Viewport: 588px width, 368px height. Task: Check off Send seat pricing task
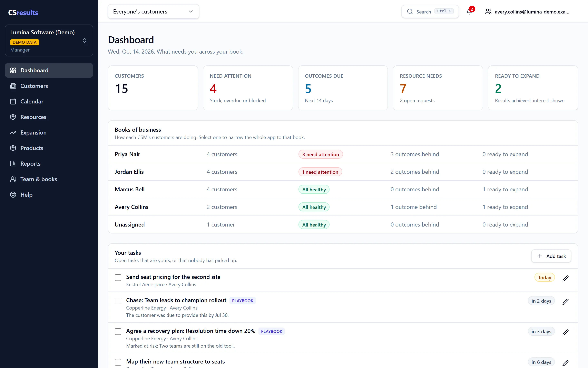(118, 277)
